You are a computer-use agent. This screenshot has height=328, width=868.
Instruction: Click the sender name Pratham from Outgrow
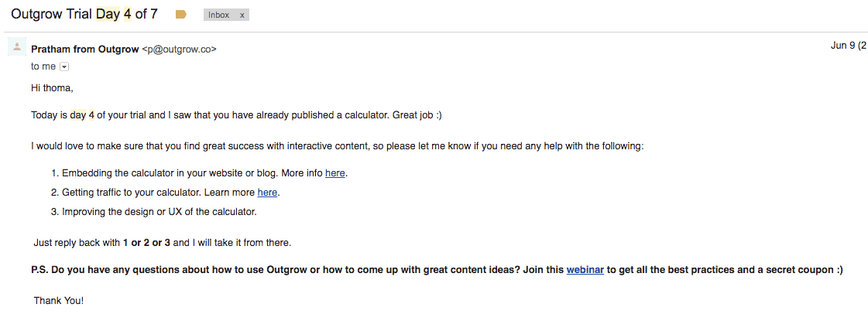[x=84, y=50]
